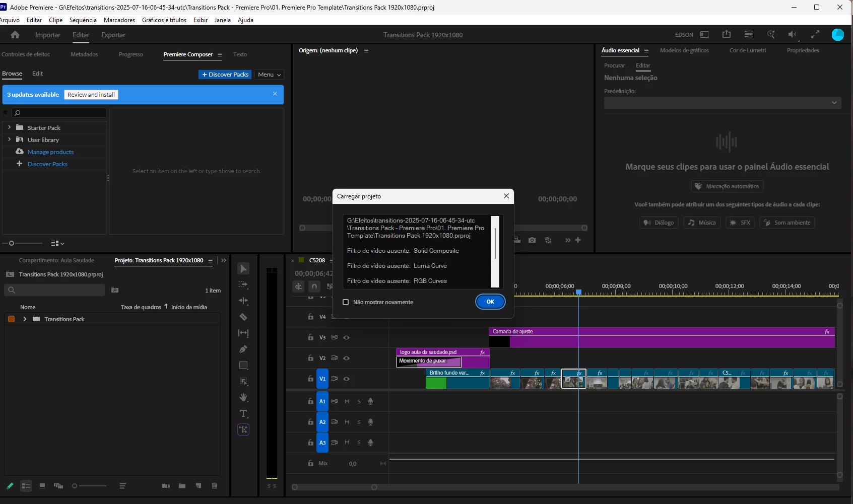Click the Discover Packs button

(225, 75)
